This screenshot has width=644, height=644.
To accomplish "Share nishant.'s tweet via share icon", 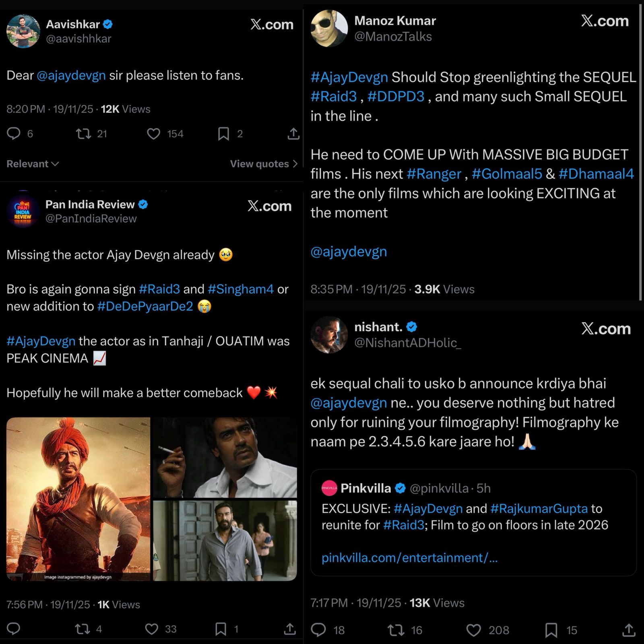I will tap(629, 630).
